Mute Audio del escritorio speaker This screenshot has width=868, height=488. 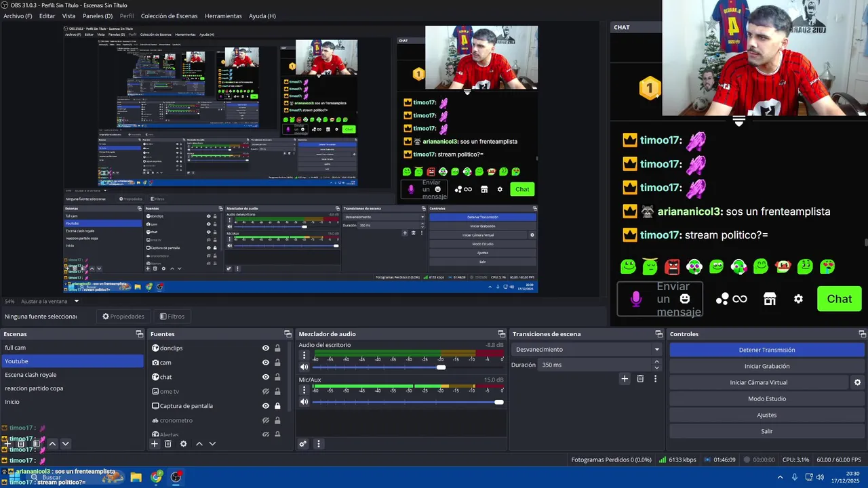(x=304, y=367)
